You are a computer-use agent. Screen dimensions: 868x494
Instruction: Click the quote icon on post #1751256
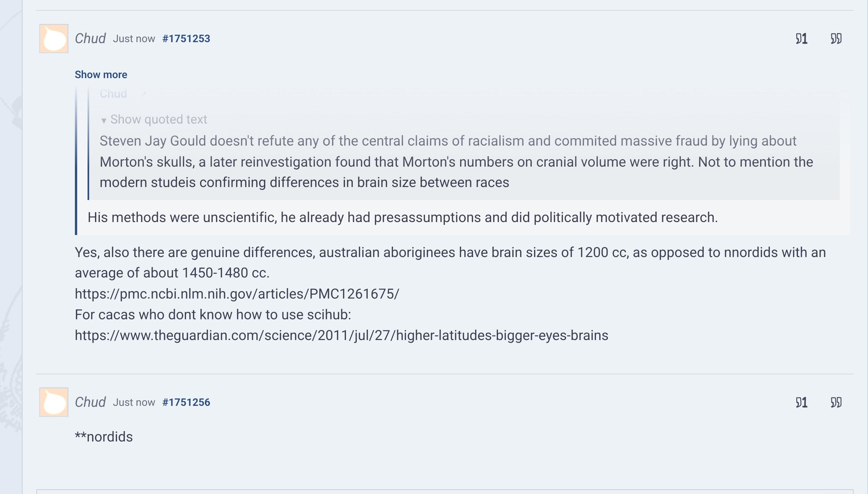coord(836,402)
